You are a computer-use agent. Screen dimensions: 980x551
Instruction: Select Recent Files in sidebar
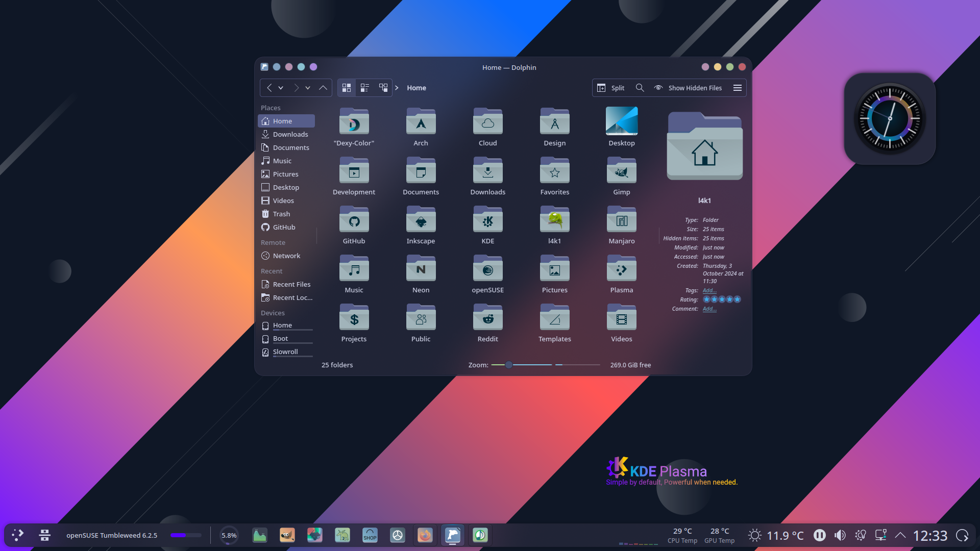pos(286,284)
